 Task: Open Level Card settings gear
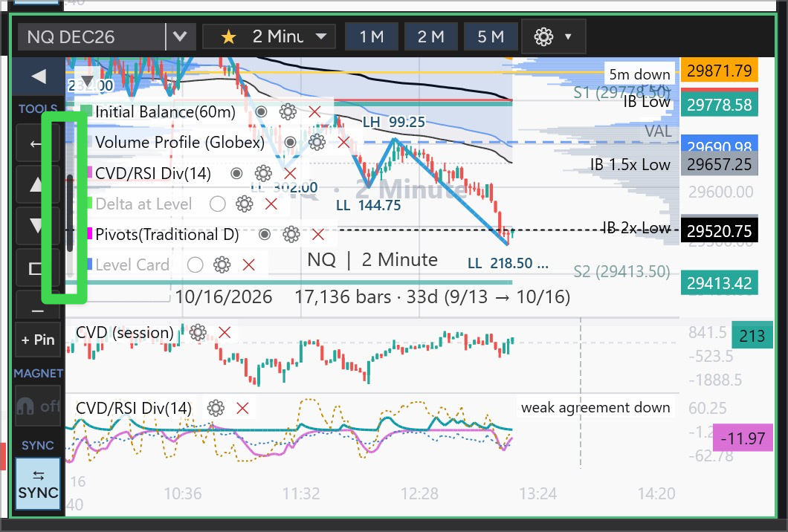(x=222, y=265)
